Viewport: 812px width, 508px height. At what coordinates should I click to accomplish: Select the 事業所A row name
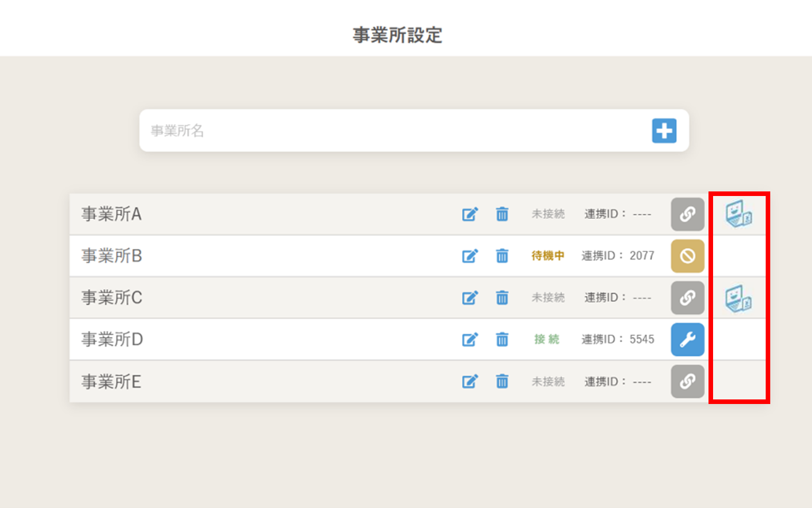coord(112,214)
